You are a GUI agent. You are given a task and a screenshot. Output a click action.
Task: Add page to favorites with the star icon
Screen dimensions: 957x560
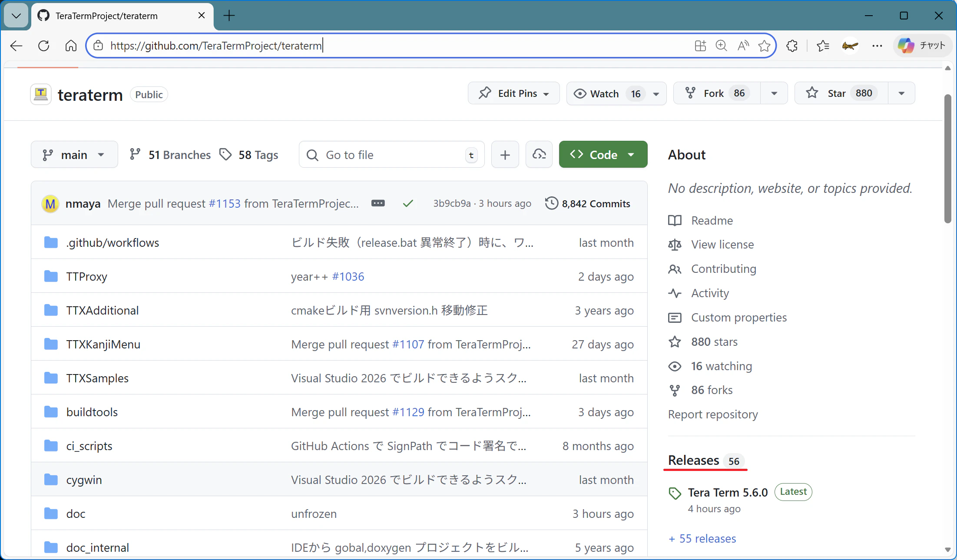(764, 46)
